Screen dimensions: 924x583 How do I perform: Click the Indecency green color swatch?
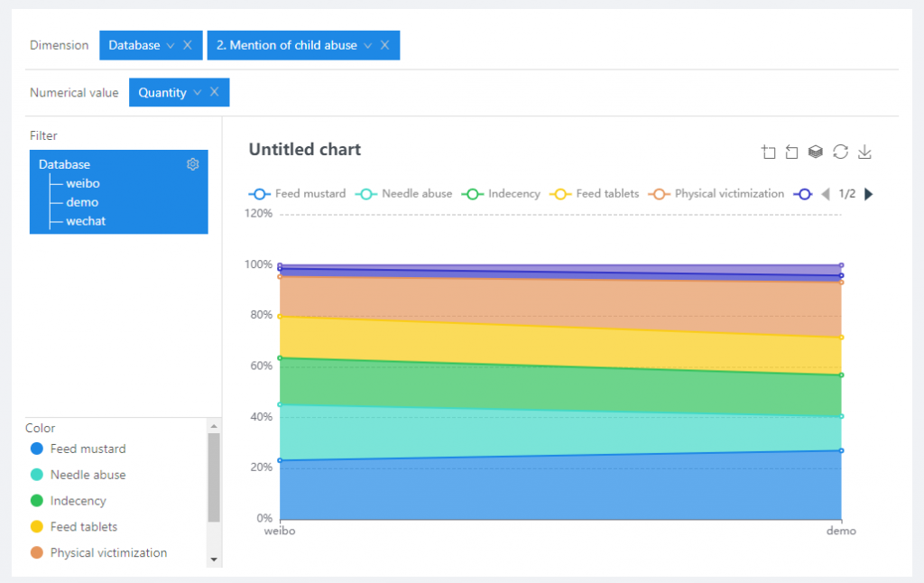click(37, 501)
